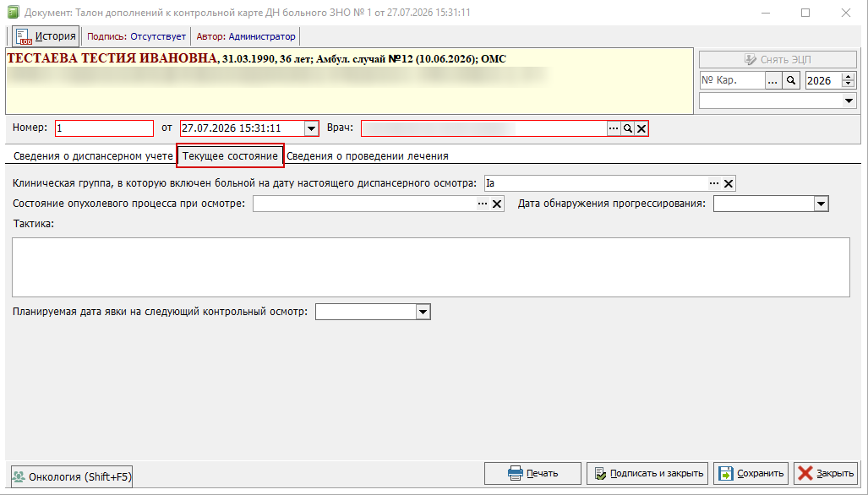Search doctor with magnifier icon
868x495 pixels.
[x=628, y=128]
